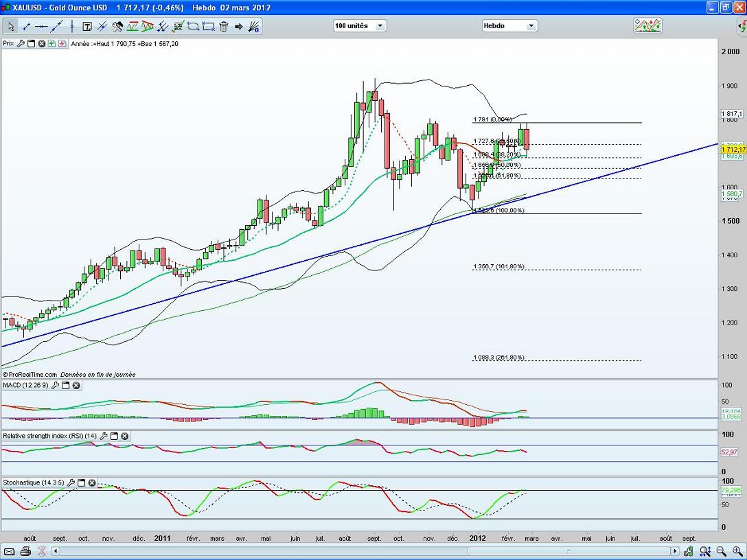Select the text annotation tool
Screen dimensions: 747x560
click(87, 27)
